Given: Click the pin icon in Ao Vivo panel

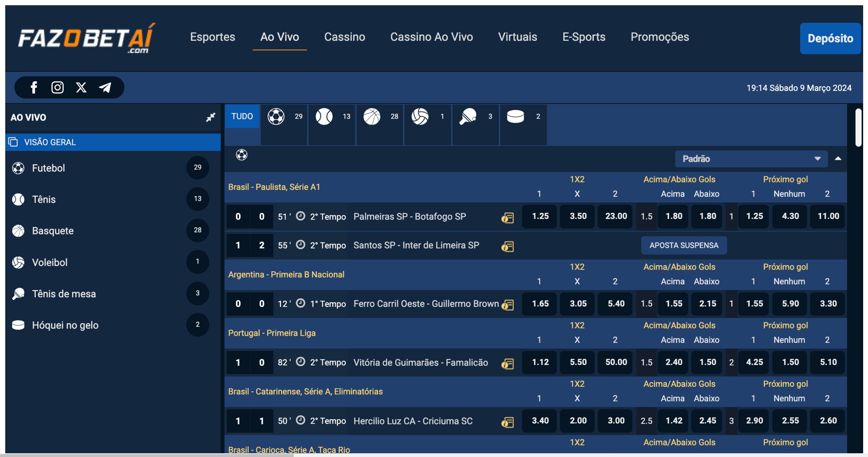Looking at the screenshot, I should tap(210, 117).
